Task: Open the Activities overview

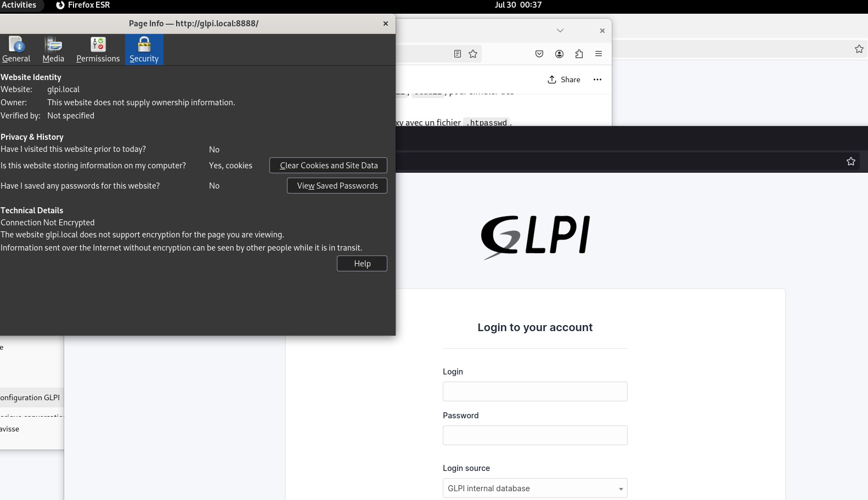Action: coord(19,5)
